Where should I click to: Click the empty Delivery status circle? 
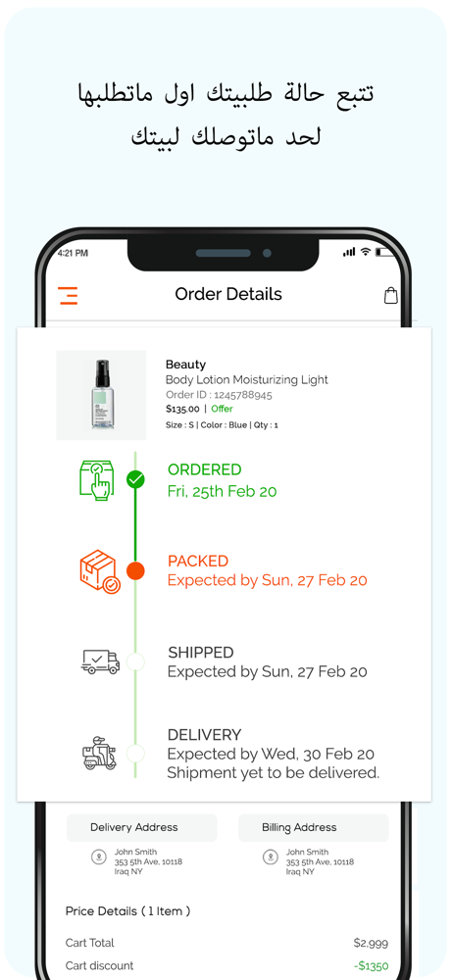135,753
